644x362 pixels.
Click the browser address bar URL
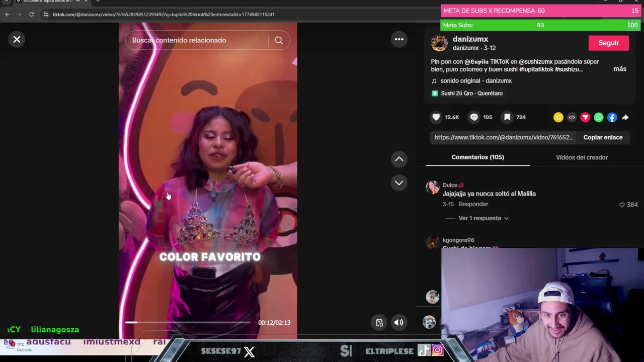click(164, 14)
